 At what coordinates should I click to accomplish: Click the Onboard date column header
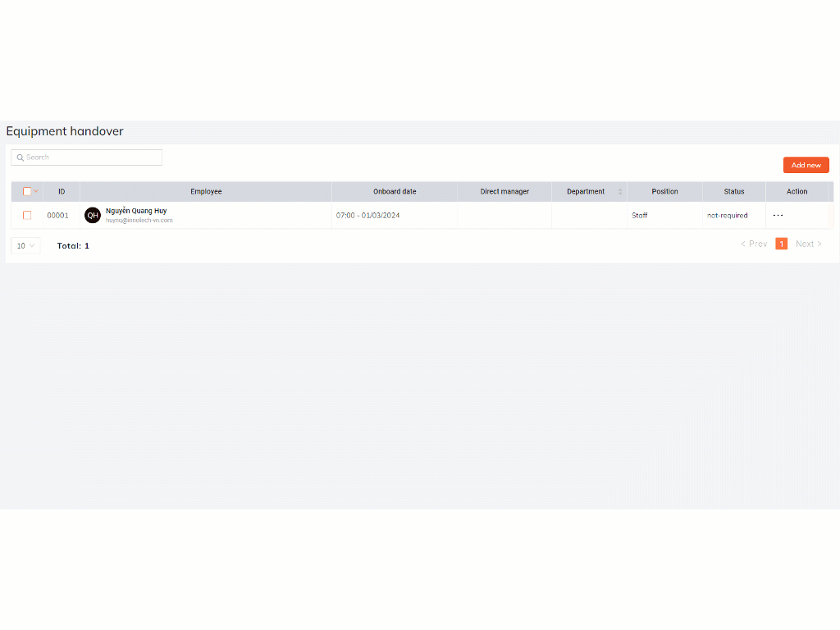(x=395, y=192)
